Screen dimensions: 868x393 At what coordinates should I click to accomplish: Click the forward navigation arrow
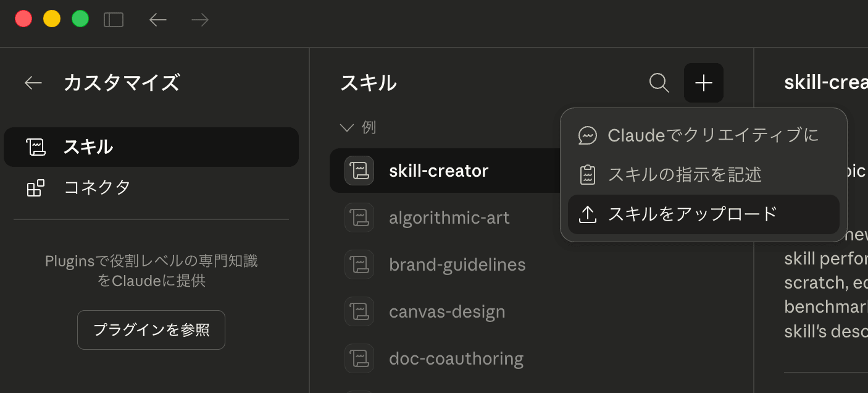[200, 20]
